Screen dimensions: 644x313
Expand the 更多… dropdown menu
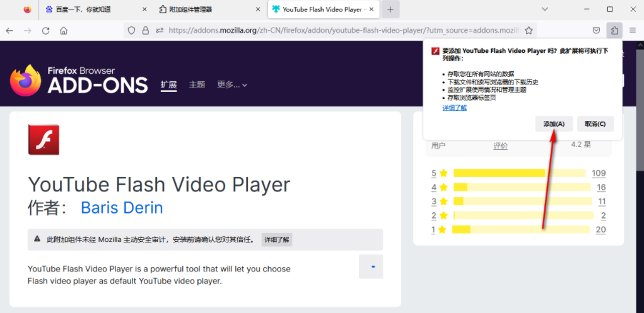[232, 84]
